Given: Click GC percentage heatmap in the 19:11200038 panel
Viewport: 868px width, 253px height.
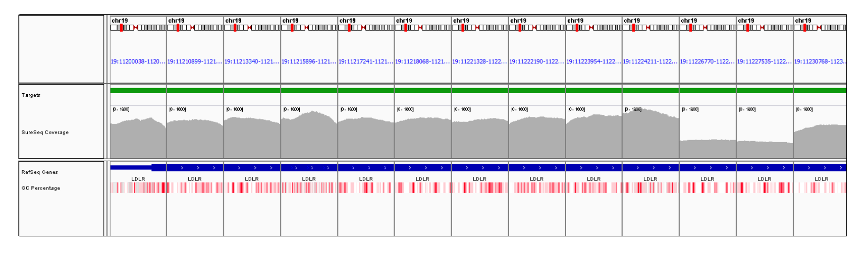Looking at the screenshot, I should [138, 188].
